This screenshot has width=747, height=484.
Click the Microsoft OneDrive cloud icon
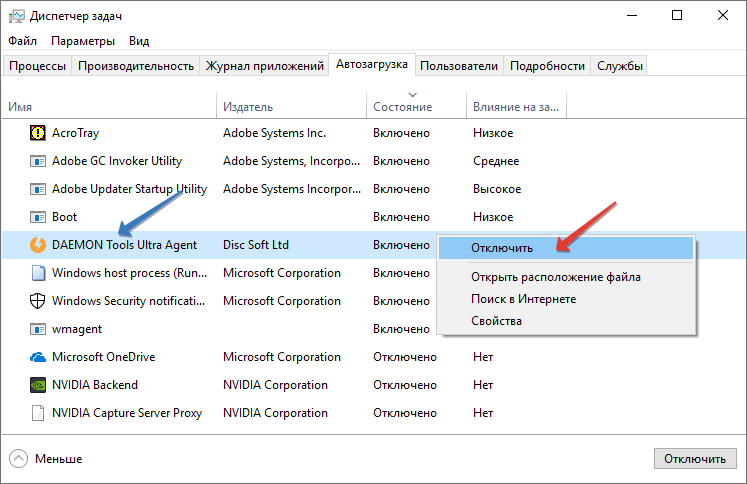pyautogui.click(x=38, y=357)
